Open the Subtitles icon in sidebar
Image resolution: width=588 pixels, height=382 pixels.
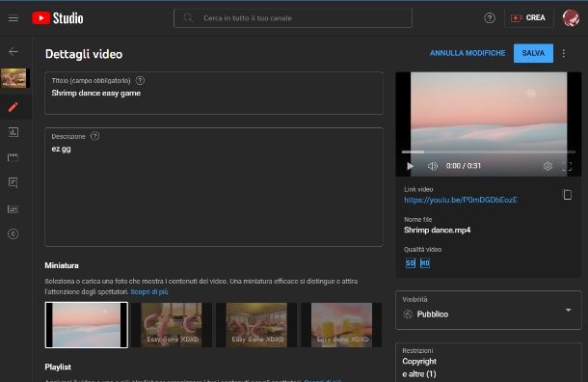pyautogui.click(x=13, y=209)
